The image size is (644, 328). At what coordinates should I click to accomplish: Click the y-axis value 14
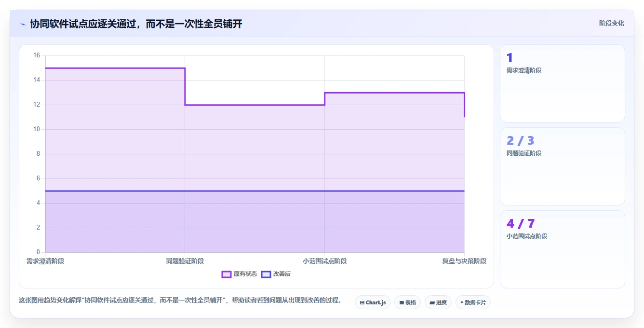37,80
